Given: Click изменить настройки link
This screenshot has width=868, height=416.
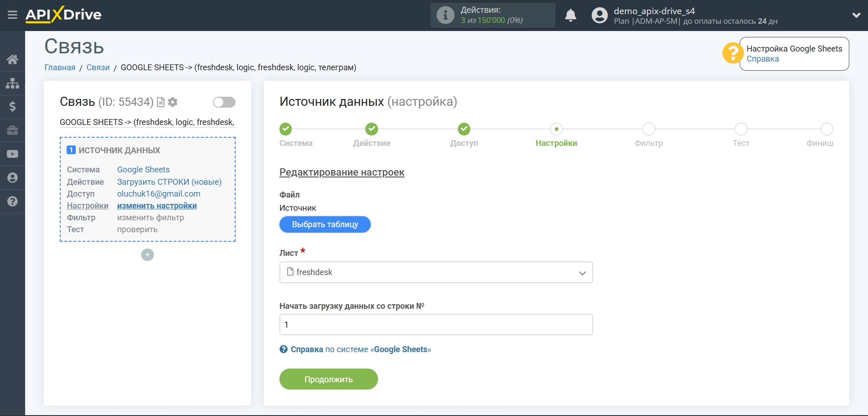Looking at the screenshot, I should pos(157,206).
